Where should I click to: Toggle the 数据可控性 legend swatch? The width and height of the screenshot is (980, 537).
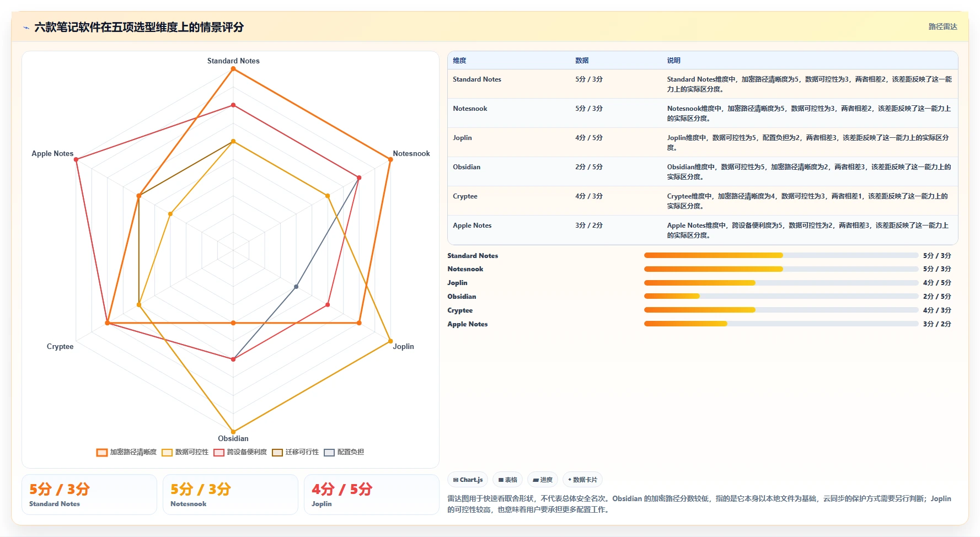[167, 453]
